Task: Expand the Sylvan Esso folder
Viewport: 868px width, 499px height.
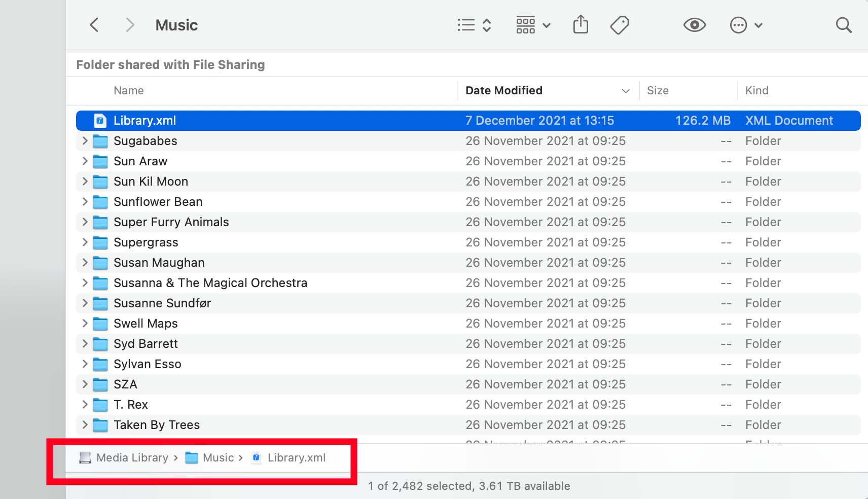Action: point(85,364)
